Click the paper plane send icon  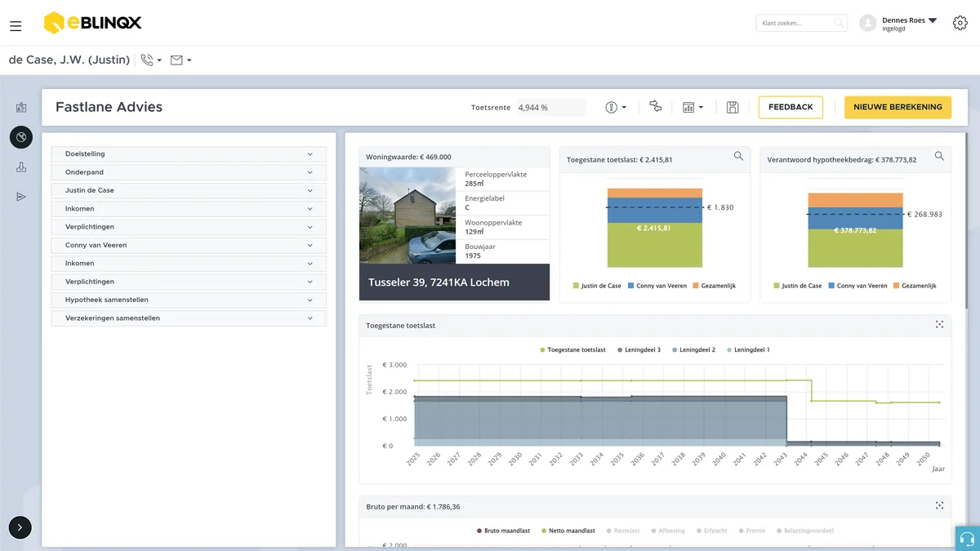(x=21, y=197)
